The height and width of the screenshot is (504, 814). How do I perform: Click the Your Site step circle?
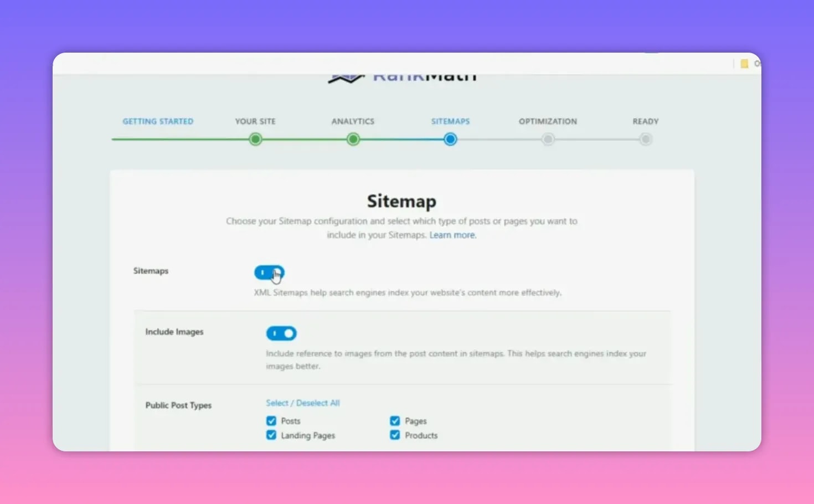pyautogui.click(x=255, y=139)
